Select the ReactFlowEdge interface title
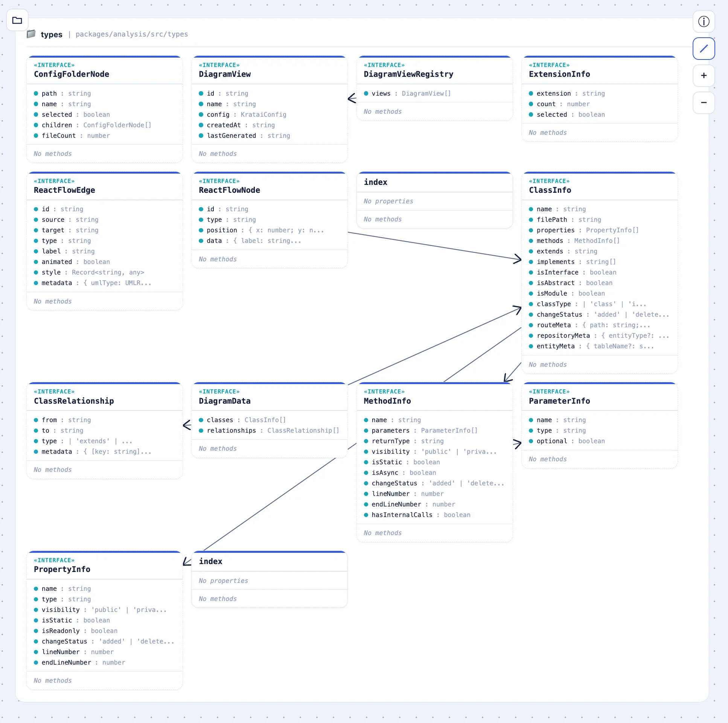Image resolution: width=728 pixels, height=723 pixels. [64, 190]
